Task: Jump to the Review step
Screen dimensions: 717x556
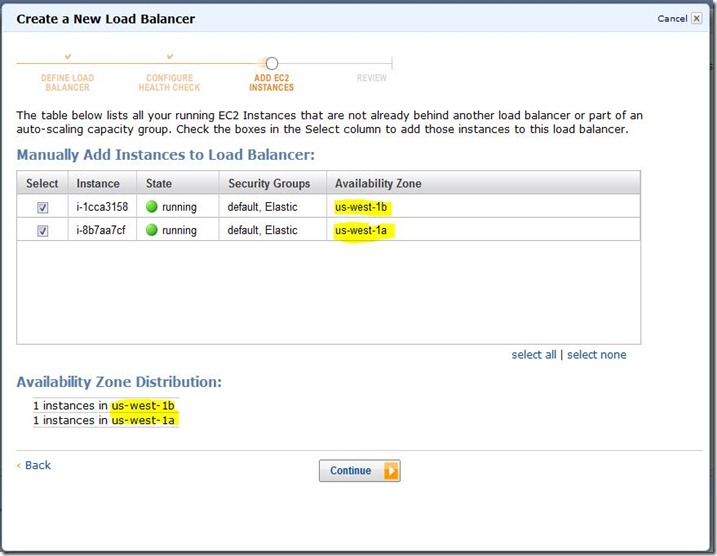Action: point(372,78)
